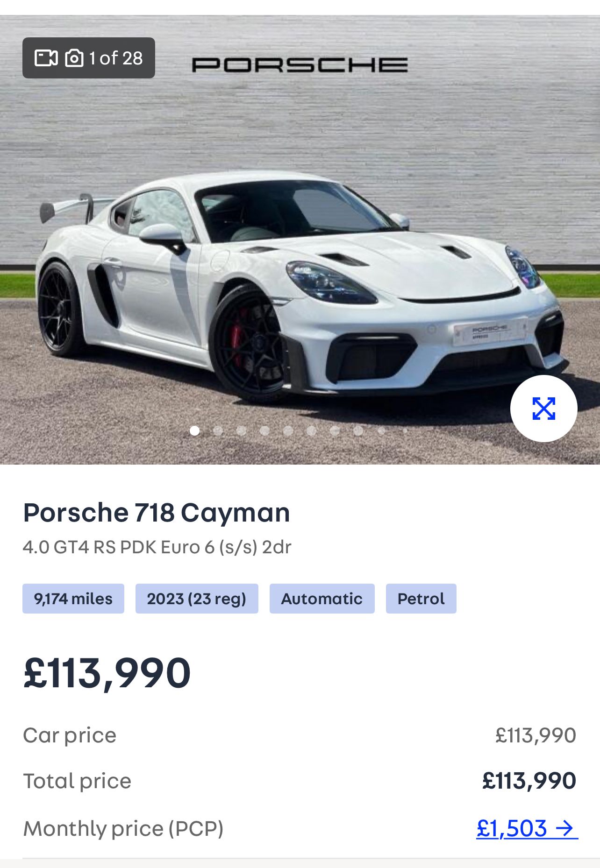
Task: Tap the "1 of 28" photo counter
Action: click(x=116, y=58)
